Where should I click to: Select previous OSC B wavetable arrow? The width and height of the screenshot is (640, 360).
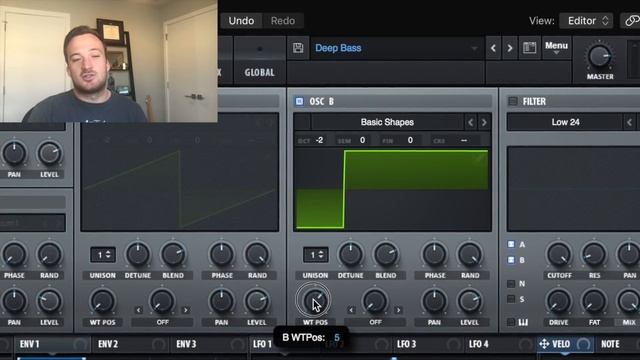pos(471,122)
